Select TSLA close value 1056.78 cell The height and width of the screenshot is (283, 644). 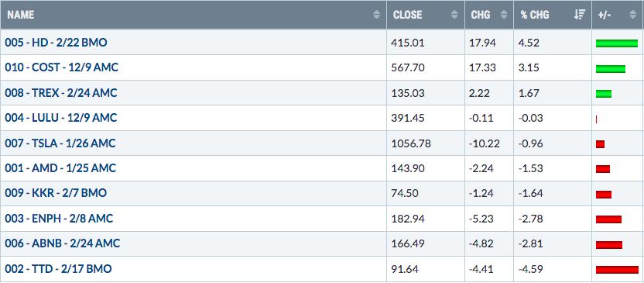(x=426, y=143)
